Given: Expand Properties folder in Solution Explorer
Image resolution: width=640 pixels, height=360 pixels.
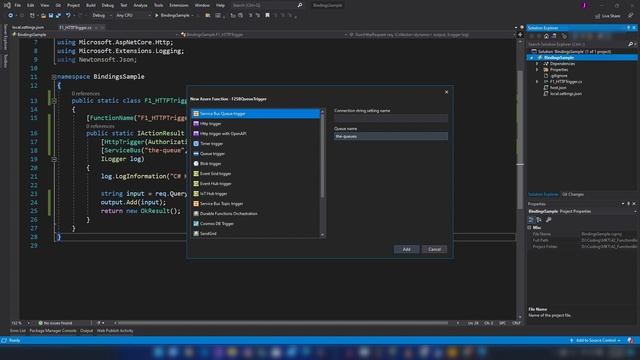Looking at the screenshot, I should click(x=537, y=70).
